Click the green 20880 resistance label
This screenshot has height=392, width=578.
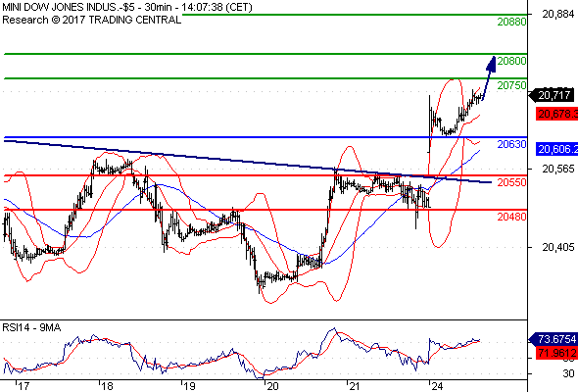click(511, 22)
